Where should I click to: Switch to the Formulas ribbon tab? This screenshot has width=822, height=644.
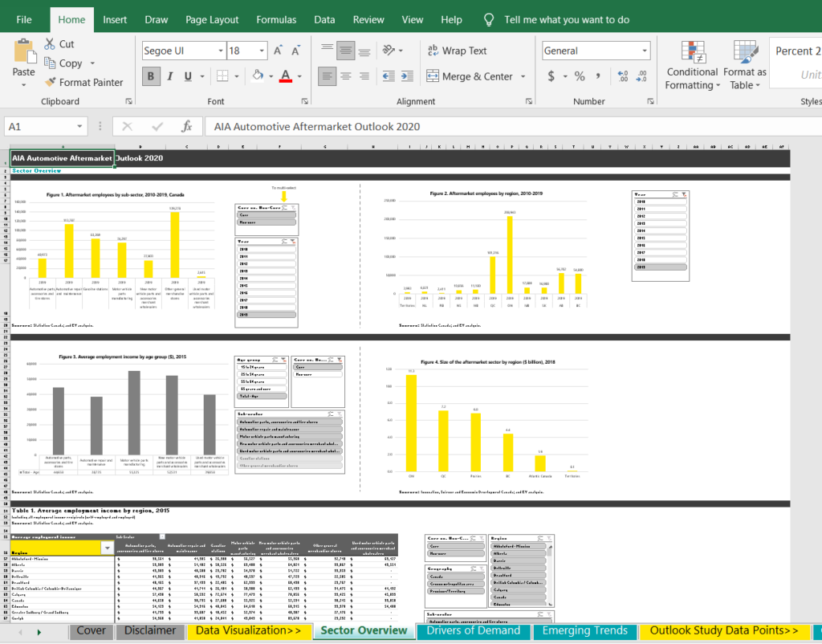[276, 20]
